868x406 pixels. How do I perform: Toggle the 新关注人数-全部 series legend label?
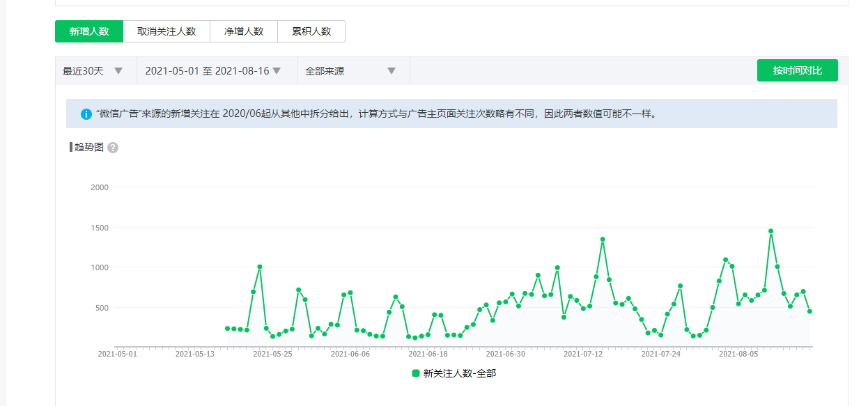pyautogui.click(x=460, y=373)
